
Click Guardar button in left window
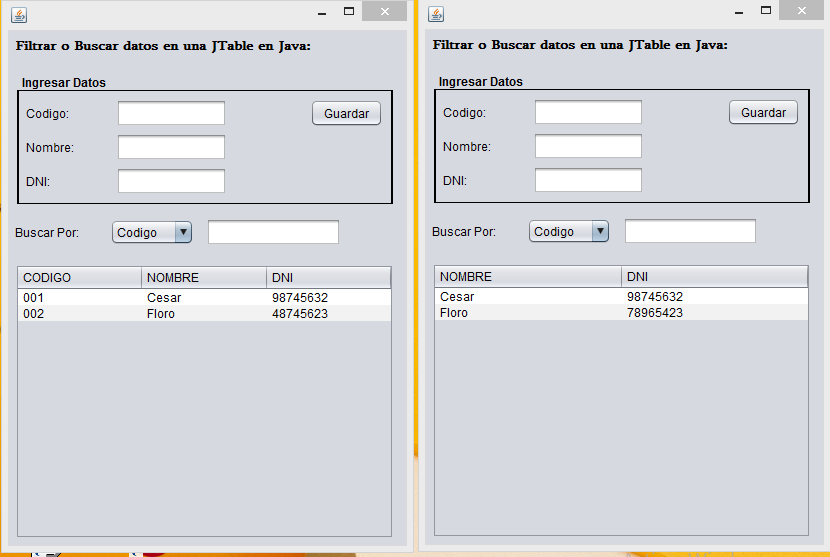pos(346,113)
